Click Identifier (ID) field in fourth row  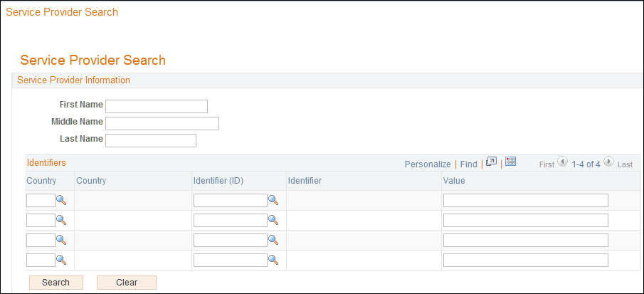pos(231,260)
